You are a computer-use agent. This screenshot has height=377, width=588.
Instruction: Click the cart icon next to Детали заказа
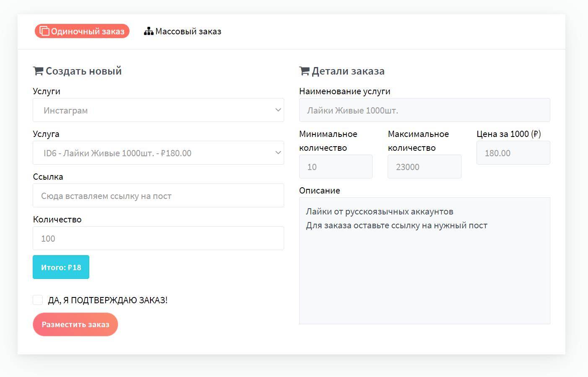coord(304,71)
